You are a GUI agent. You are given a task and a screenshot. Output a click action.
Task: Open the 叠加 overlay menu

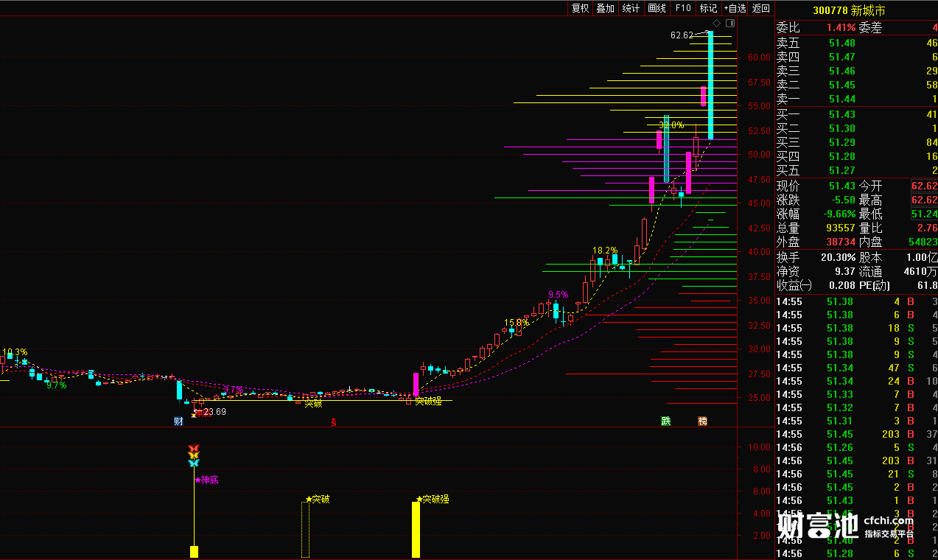click(606, 8)
